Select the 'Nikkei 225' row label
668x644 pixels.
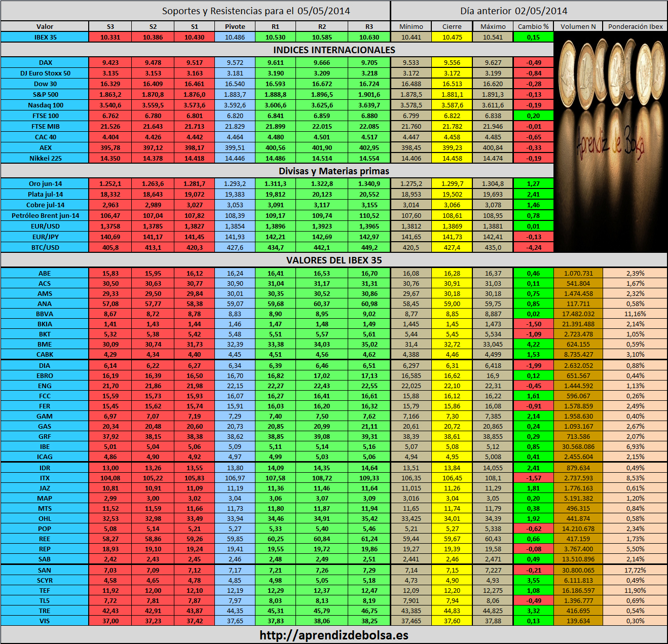tap(45, 158)
